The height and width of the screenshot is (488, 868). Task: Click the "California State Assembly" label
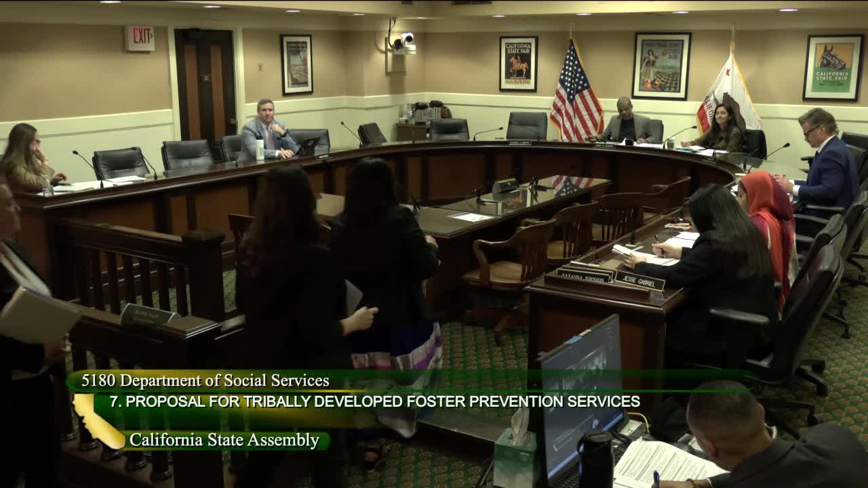(224, 440)
